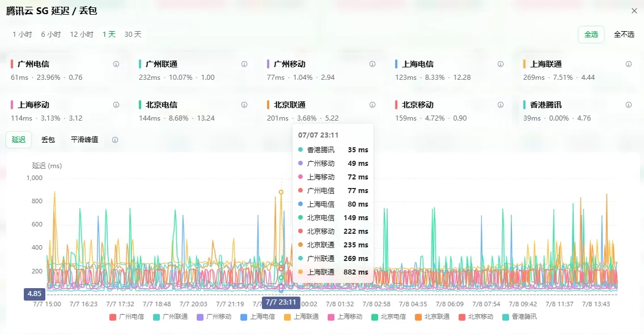Toggle 上海移动 series in chart legend
644x334 pixels.
pyautogui.click(x=345, y=317)
